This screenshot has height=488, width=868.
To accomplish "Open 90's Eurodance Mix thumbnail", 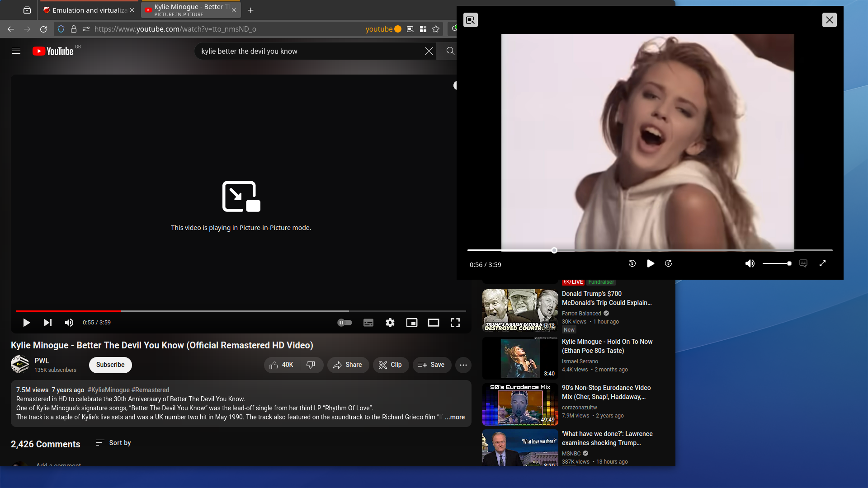I will (520, 404).
